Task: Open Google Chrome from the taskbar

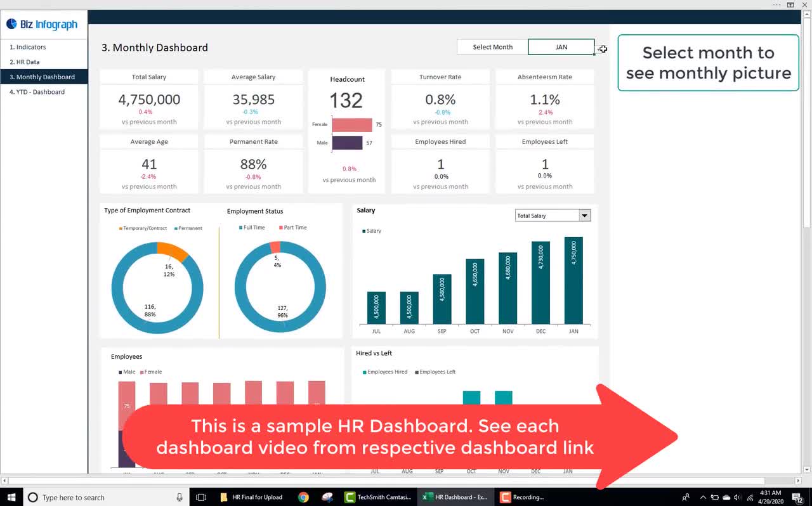Action: (x=303, y=497)
